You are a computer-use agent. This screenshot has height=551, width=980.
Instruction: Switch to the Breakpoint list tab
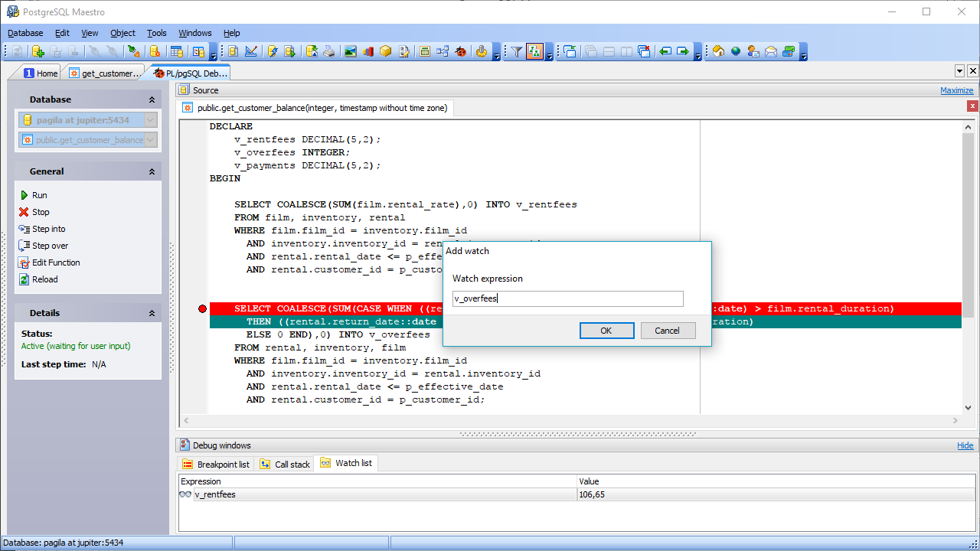coord(216,464)
